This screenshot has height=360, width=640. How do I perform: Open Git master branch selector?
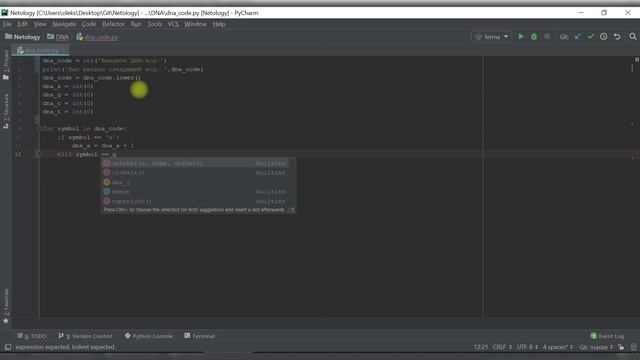596,347
